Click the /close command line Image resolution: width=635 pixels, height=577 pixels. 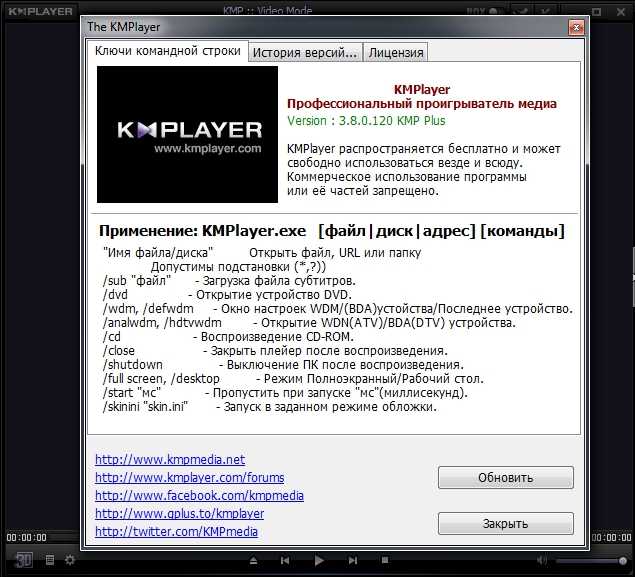click(x=275, y=351)
